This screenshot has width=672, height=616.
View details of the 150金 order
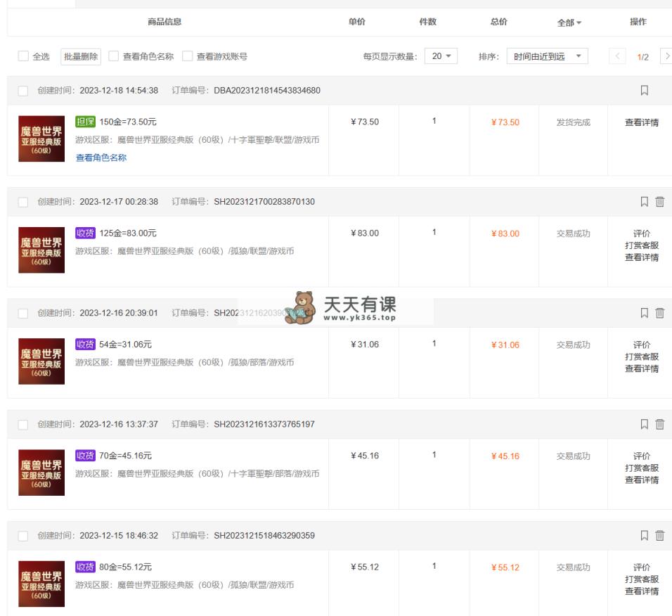(x=642, y=122)
